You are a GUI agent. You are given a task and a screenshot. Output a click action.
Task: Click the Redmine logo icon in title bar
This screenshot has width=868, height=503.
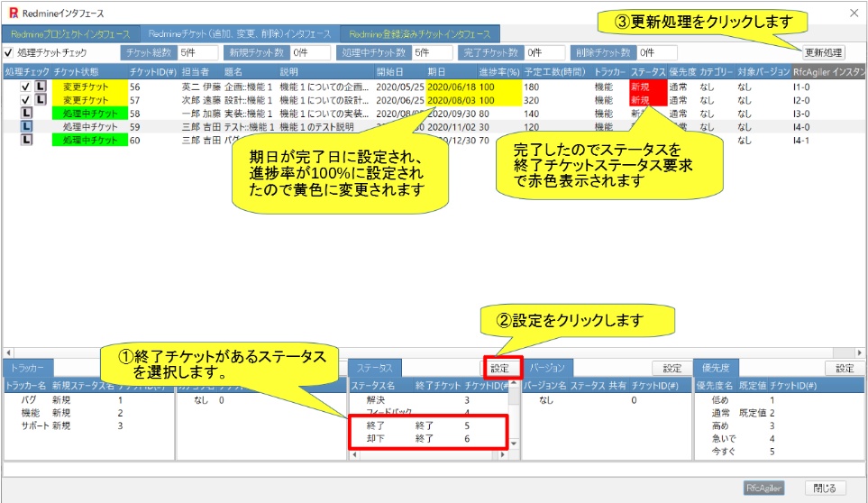click(x=13, y=13)
